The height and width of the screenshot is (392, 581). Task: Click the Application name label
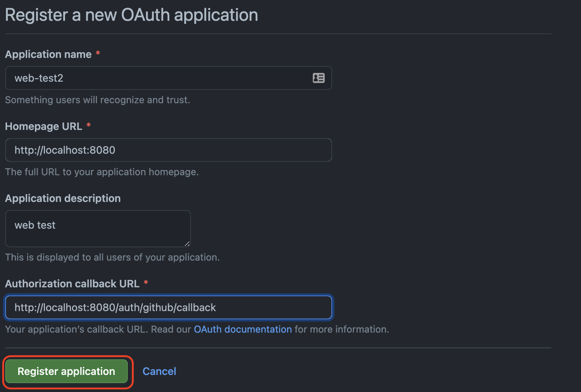[x=48, y=54]
